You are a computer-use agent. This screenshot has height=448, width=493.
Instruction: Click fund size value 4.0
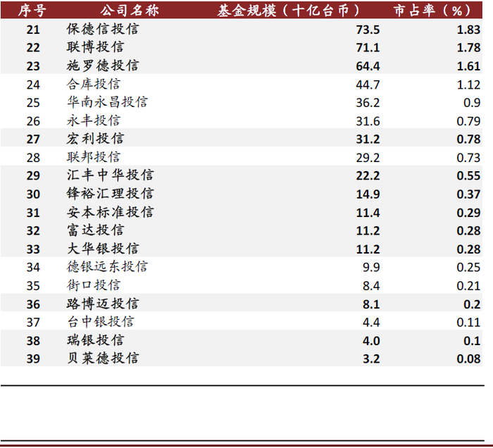371,341
